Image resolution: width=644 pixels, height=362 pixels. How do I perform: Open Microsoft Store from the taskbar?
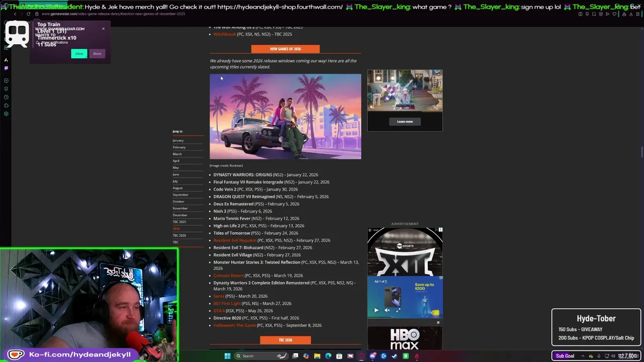(x=339, y=356)
